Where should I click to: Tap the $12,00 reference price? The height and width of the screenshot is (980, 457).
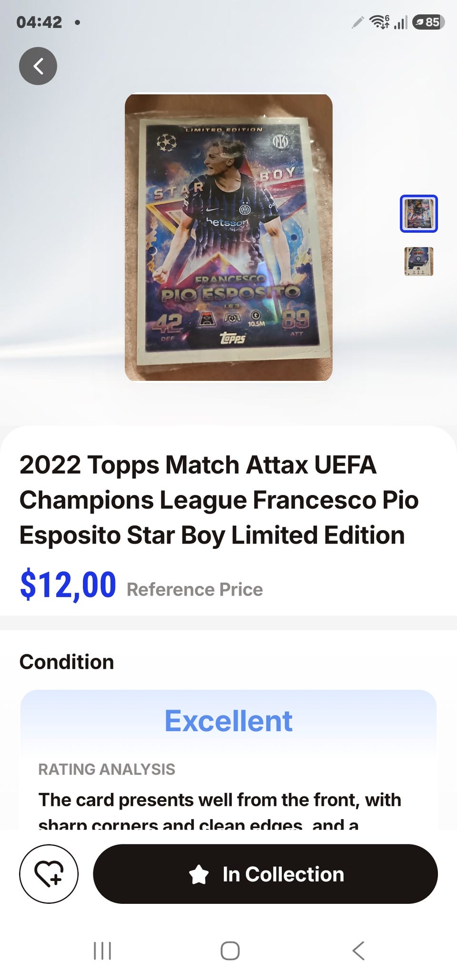[x=68, y=584]
